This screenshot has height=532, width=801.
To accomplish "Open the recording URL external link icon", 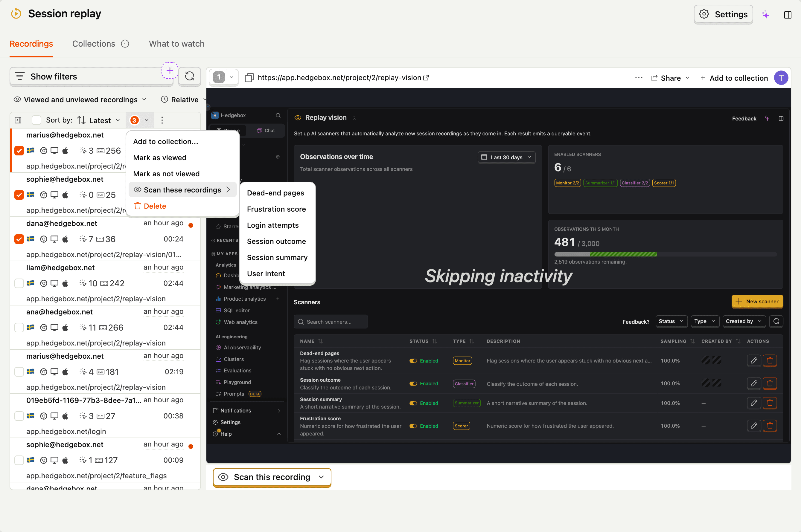I will coord(426,78).
